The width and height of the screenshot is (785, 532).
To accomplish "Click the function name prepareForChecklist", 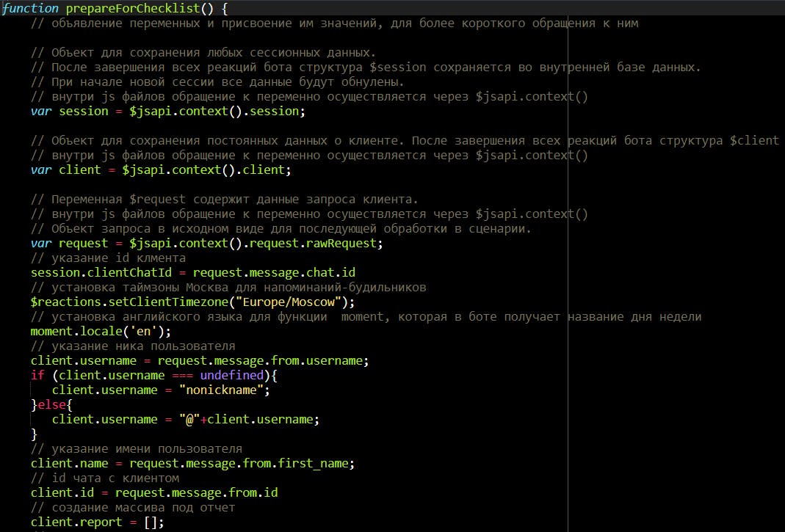I will [x=133, y=9].
